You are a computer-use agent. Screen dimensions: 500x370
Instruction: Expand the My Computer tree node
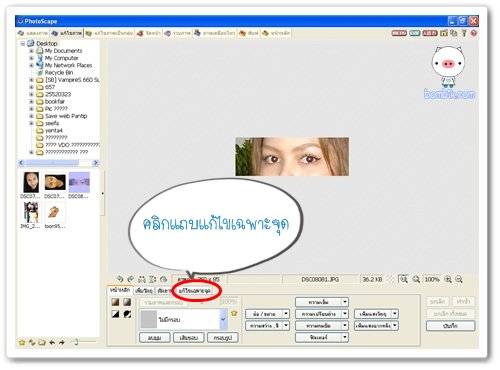pyautogui.click(x=31, y=58)
